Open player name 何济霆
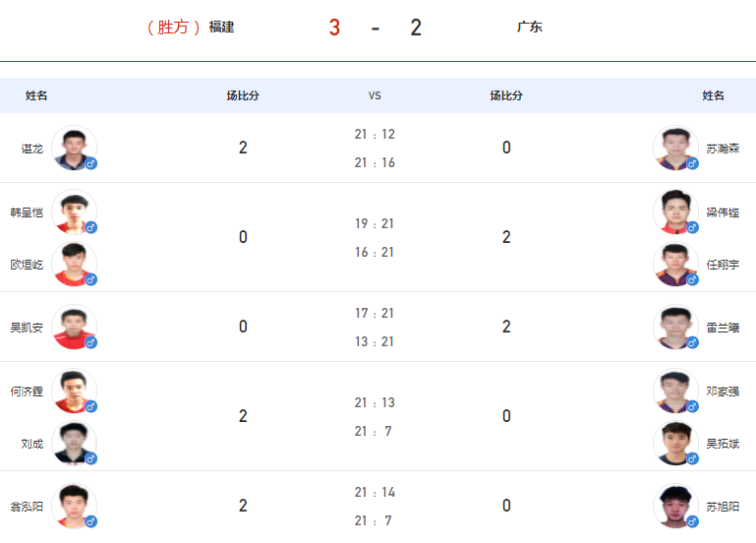The width and height of the screenshot is (756, 543). 27,392
